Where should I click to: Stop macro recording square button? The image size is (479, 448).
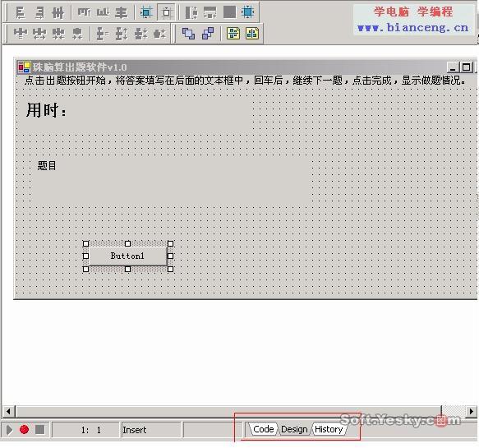[39, 429]
